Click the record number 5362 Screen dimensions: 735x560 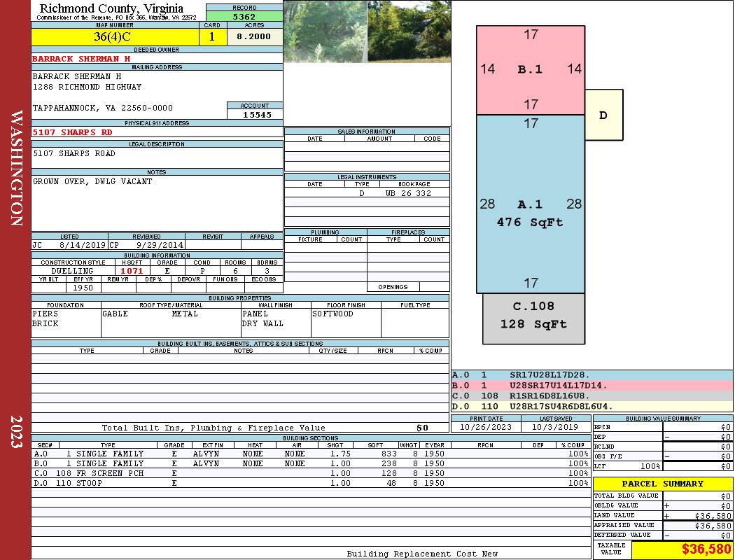click(x=244, y=16)
